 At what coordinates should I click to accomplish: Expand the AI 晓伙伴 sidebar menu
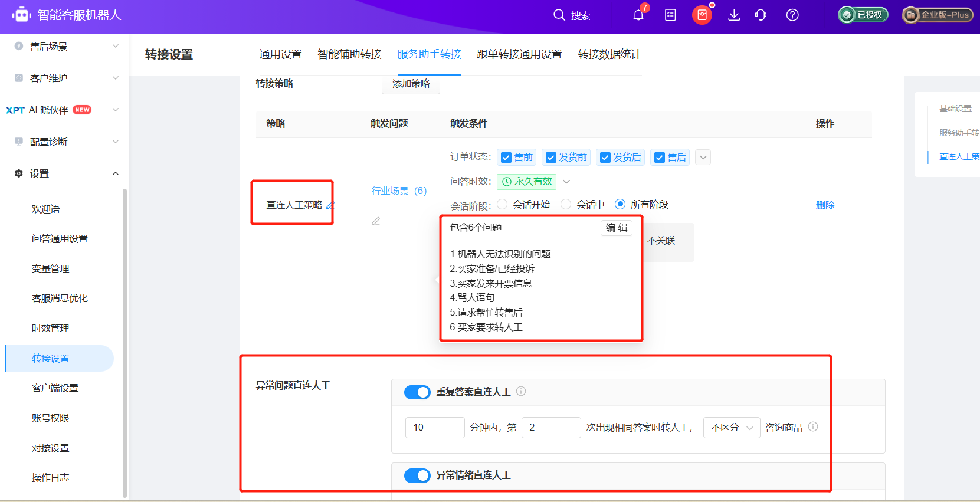[116, 110]
